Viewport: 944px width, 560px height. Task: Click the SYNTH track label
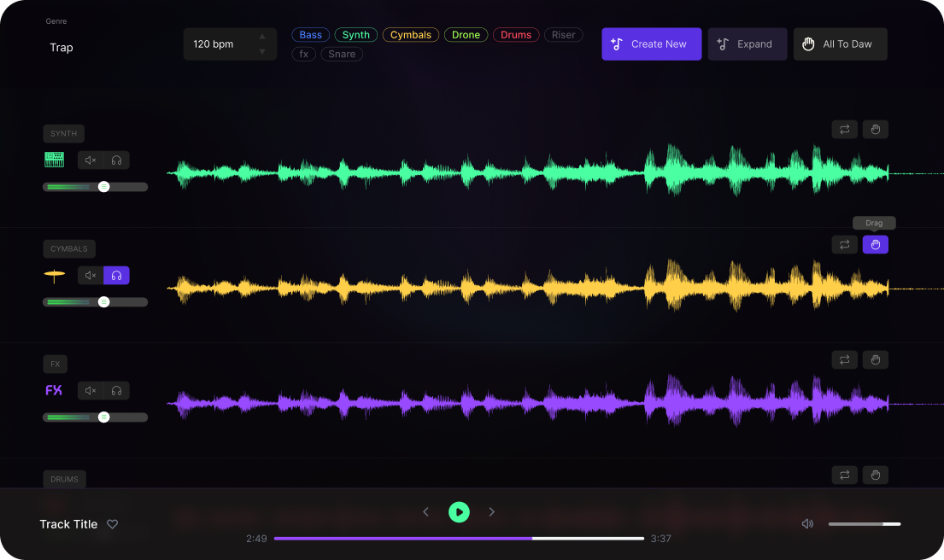64,133
